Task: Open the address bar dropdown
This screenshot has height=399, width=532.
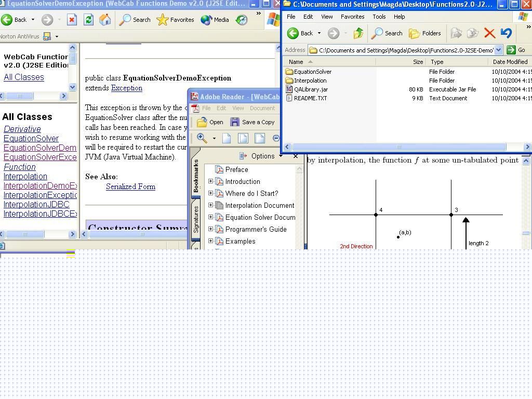Action: [x=498, y=50]
